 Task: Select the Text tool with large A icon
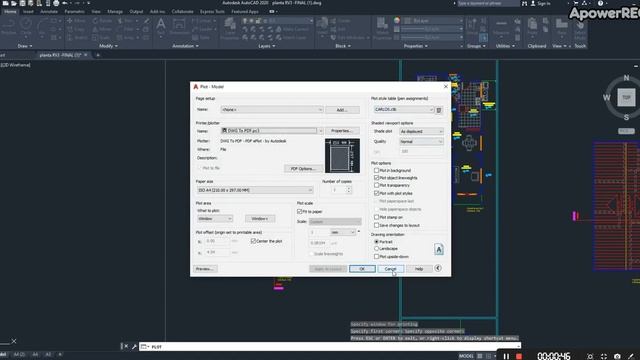point(161,27)
